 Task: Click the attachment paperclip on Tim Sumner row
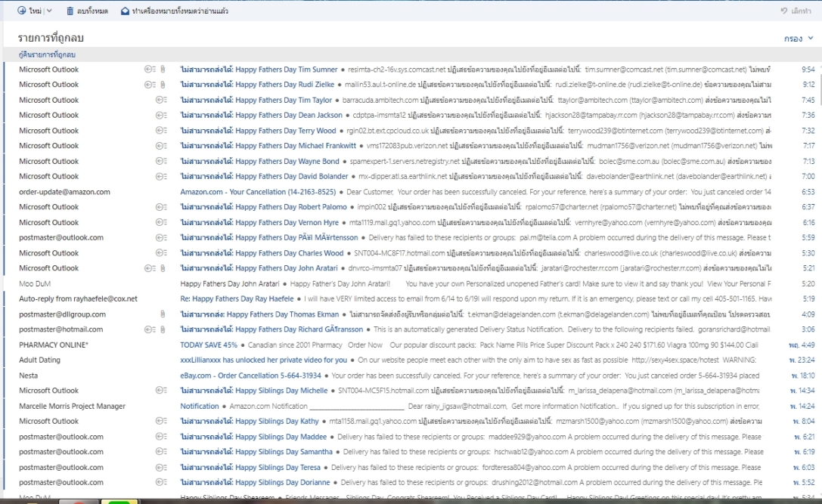click(x=163, y=70)
